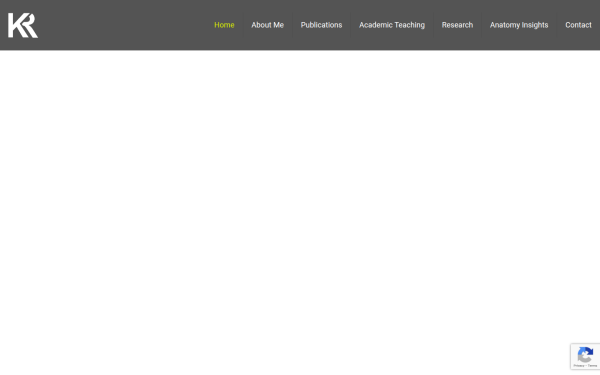The image size is (600, 375).
Task: Open the Anatomy Insights menu item
Action: [x=519, y=25]
